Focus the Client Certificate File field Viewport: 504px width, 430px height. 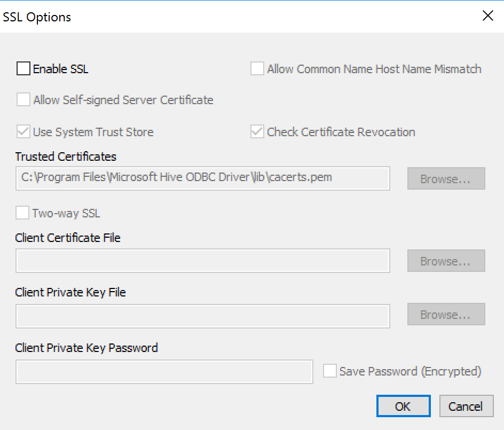click(203, 261)
